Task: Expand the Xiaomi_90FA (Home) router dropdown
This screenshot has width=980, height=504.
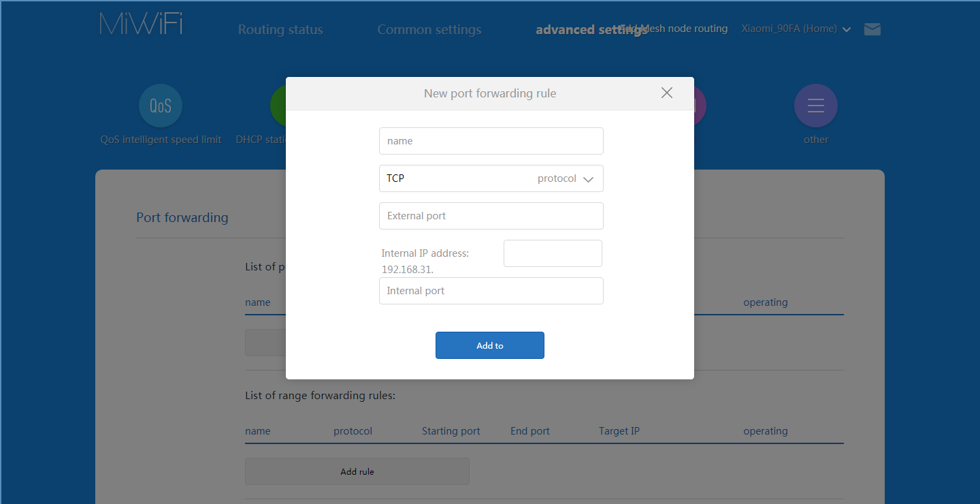Action: (796, 29)
